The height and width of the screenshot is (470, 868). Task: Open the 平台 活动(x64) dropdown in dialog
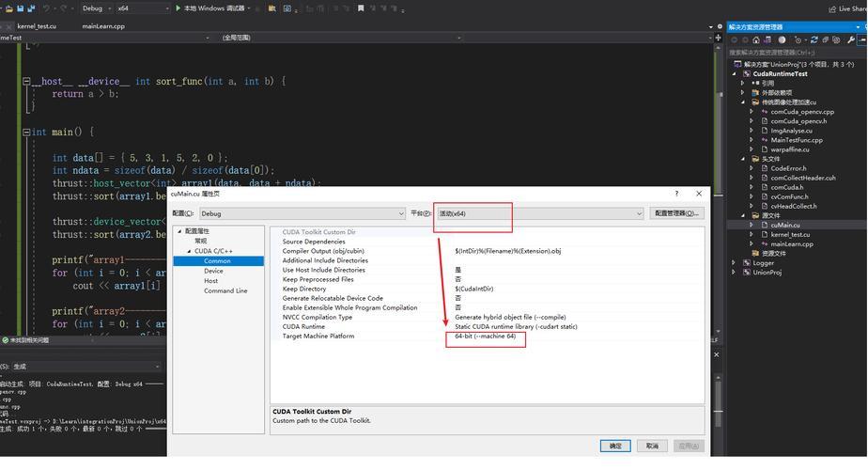(540, 214)
